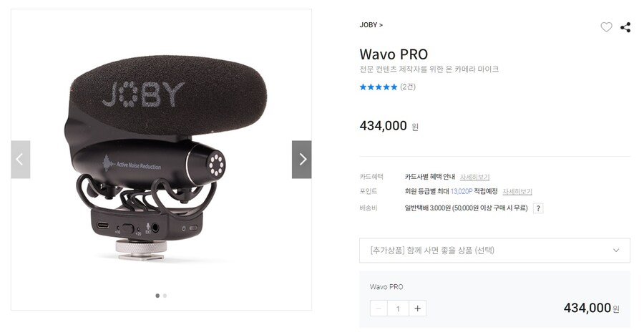Image resolution: width=644 pixels, height=335 pixels.
Task: Open the 추가상품 additional products dropdown
Action: tap(494, 251)
